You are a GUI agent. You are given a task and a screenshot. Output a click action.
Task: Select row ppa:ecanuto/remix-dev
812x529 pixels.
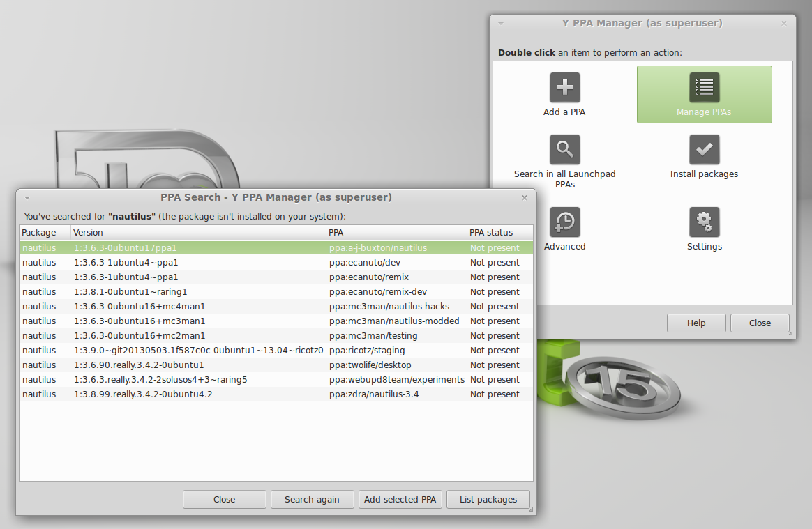coord(276,291)
